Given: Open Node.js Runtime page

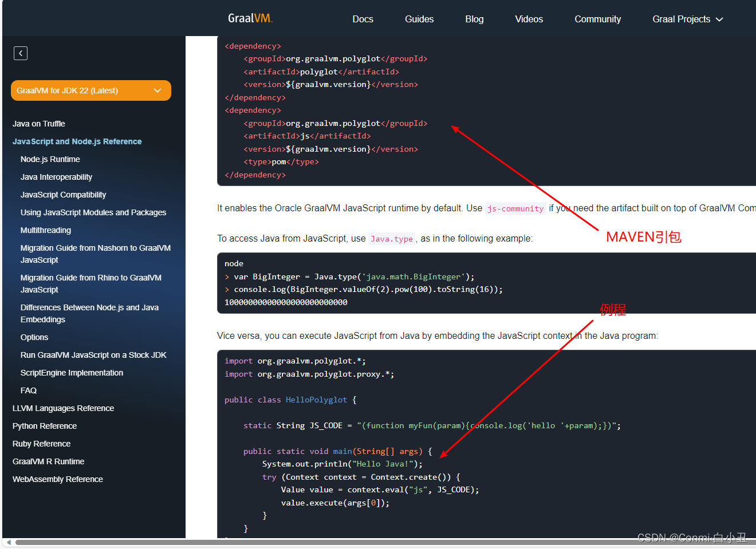Looking at the screenshot, I should tap(50, 159).
